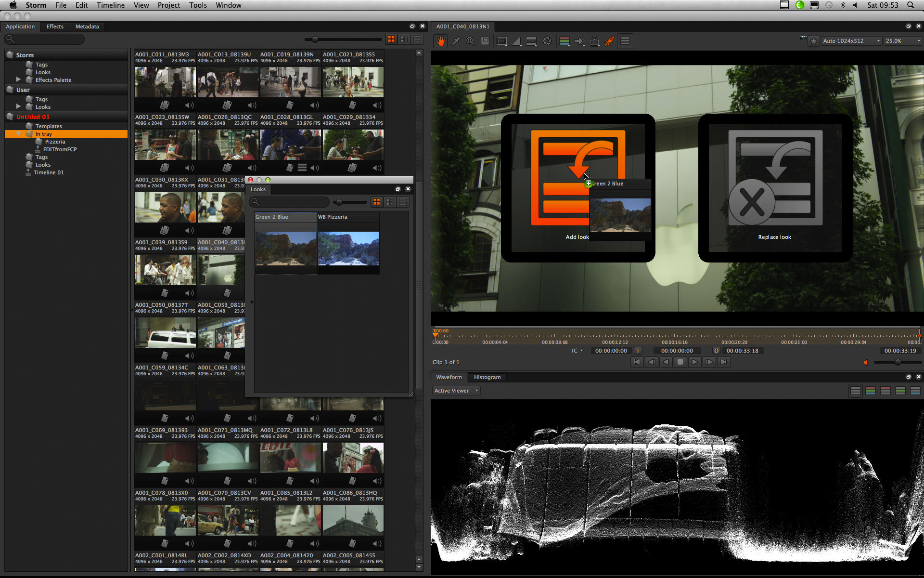The image size is (924, 578).
Task: Click the search magnifier icon in Looks window
Action: click(x=256, y=202)
